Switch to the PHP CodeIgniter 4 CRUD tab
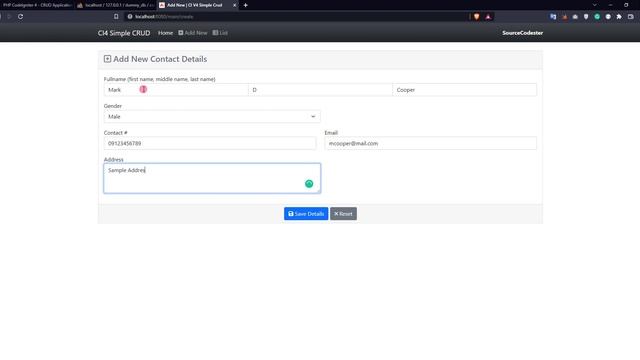The image size is (640, 360). (x=37, y=5)
